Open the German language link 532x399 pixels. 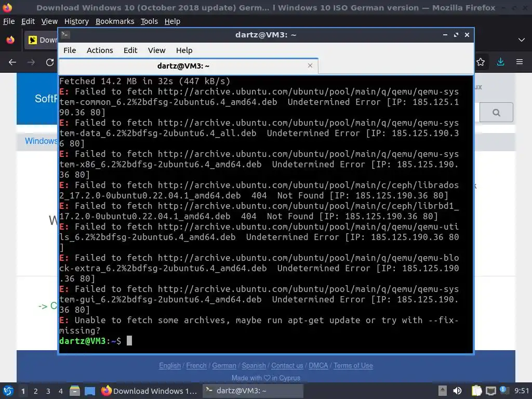(x=224, y=365)
